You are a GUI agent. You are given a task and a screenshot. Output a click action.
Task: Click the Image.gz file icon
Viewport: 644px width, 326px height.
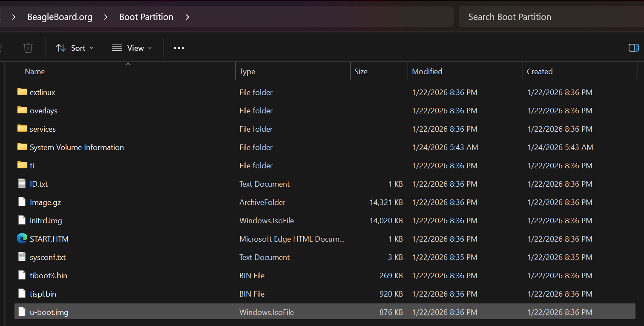[22, 202]
